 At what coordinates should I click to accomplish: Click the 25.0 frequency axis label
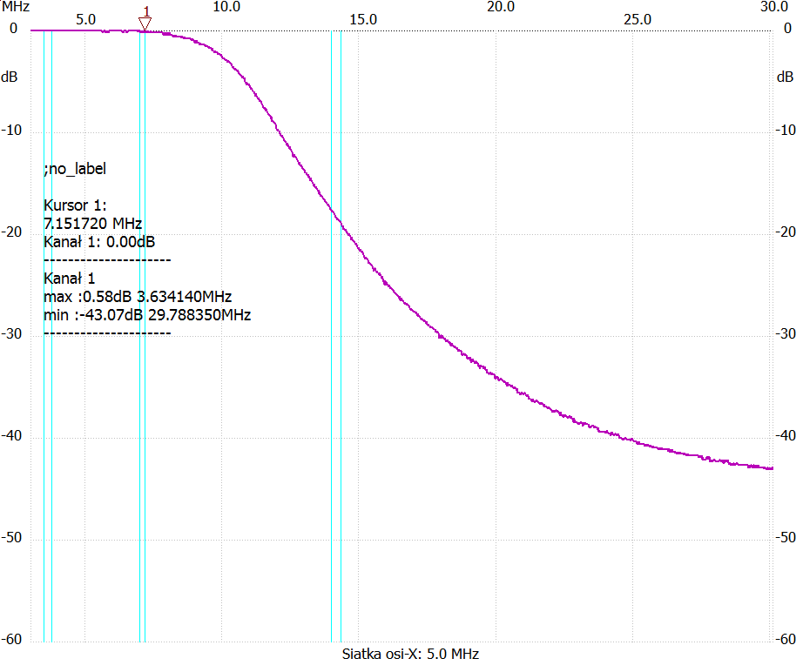(x=637, y=18)
